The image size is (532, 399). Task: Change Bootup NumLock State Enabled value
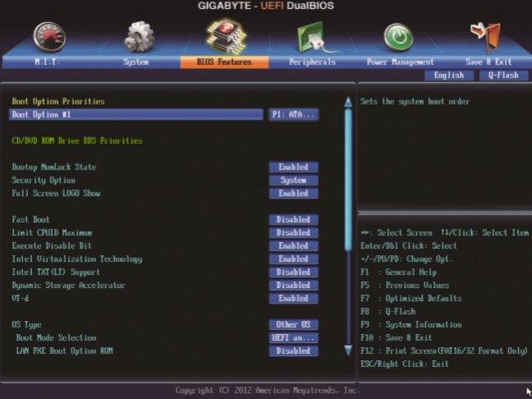pos(294,167)
